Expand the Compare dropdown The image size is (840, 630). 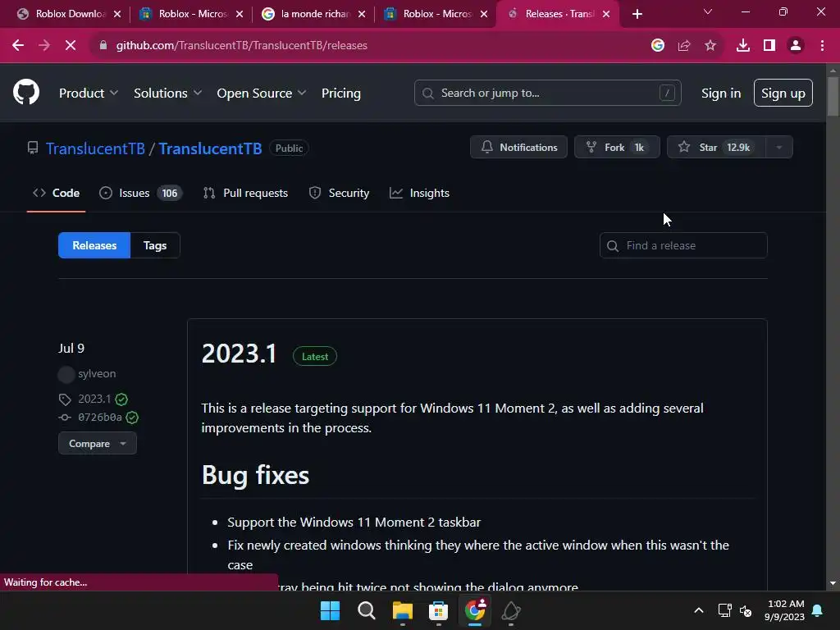coord(98,444)
